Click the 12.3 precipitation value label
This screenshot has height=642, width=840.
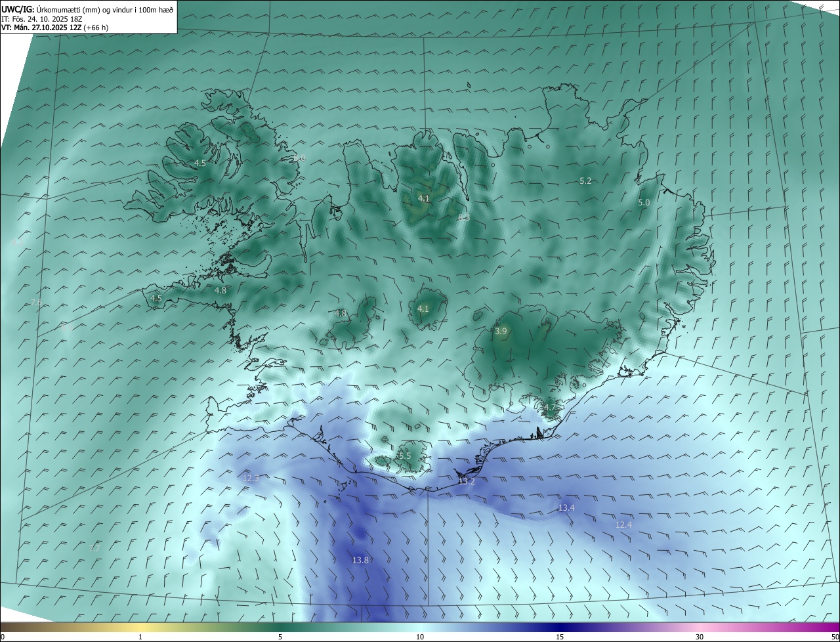(x=251, y=478)
